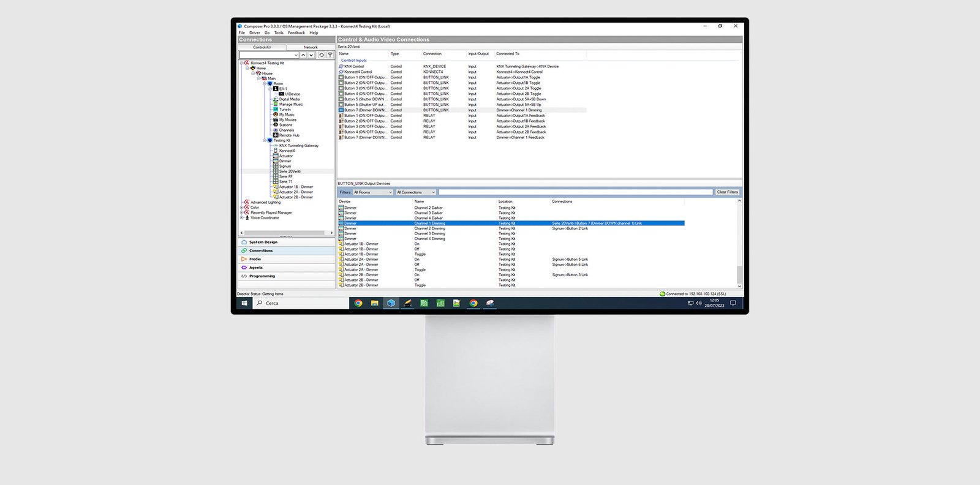Select Button 7 BUTTON_LINK connection row
The height and width of the screenshot is (485, 980).
pos(462,110)
